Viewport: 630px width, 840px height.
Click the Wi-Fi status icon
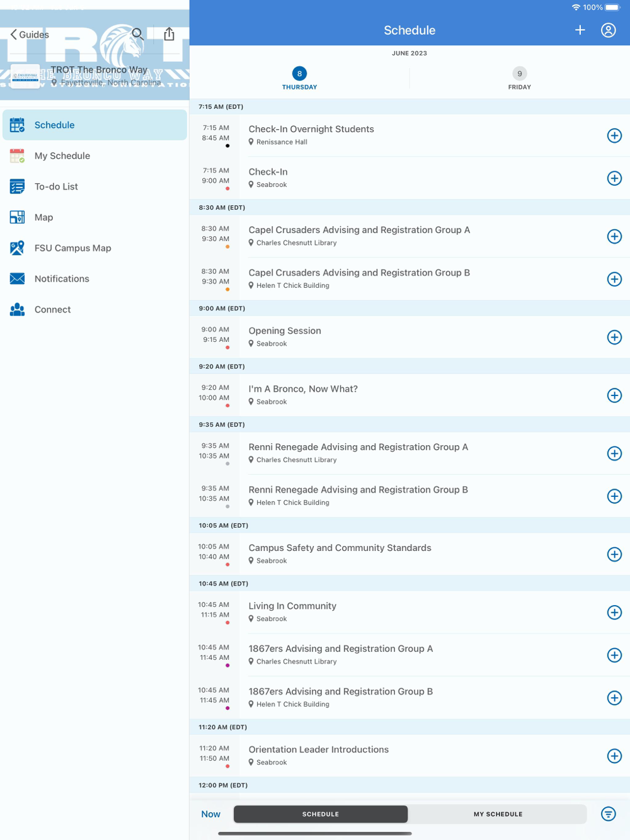point(576,8)
